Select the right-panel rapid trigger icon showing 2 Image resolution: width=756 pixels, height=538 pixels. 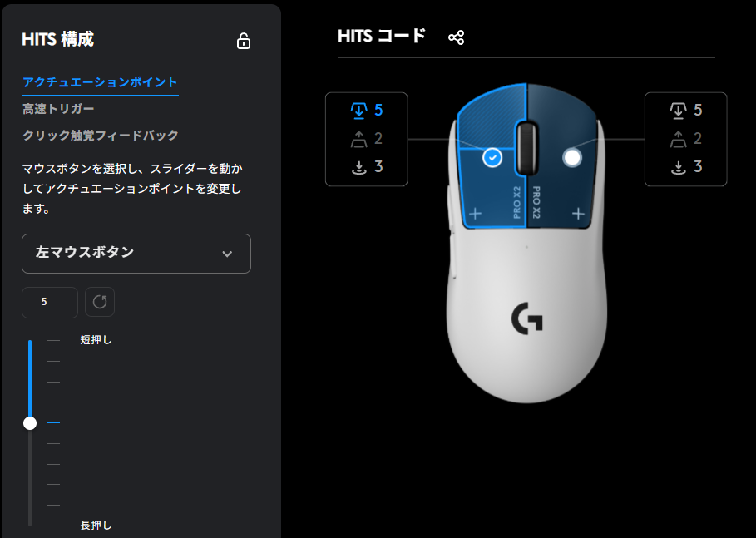[678, 139]
